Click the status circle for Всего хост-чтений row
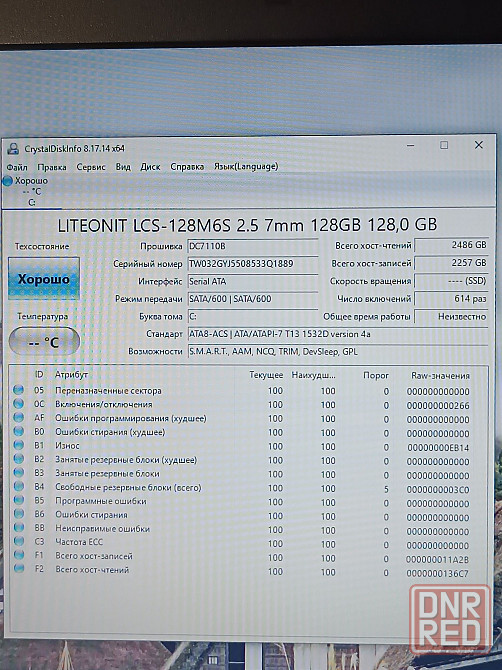 coord(19,568)
